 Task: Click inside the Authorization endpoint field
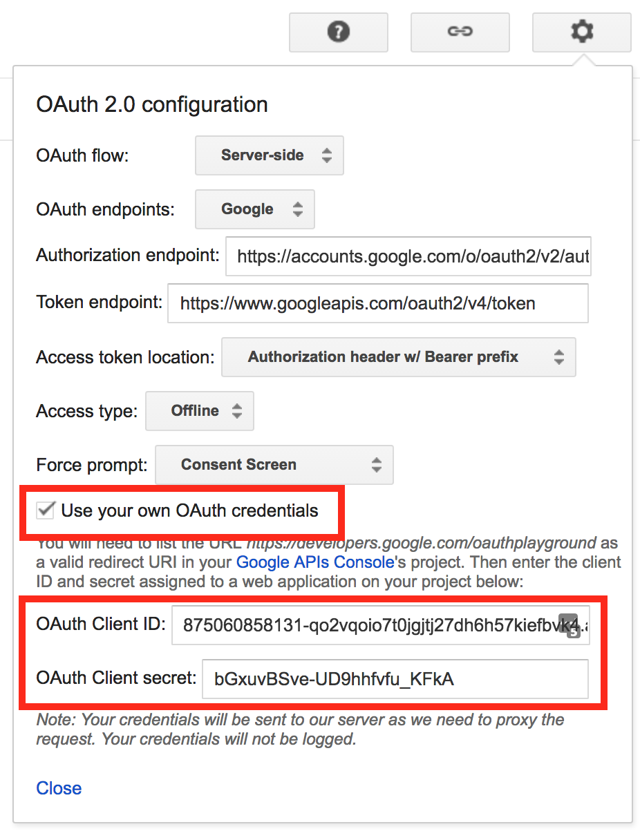408,256
